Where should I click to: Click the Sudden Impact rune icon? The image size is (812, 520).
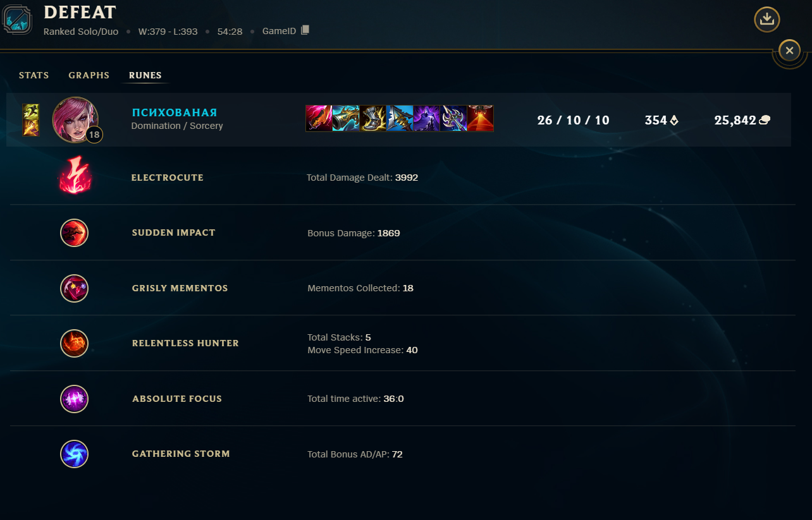[x=74, y=233]
